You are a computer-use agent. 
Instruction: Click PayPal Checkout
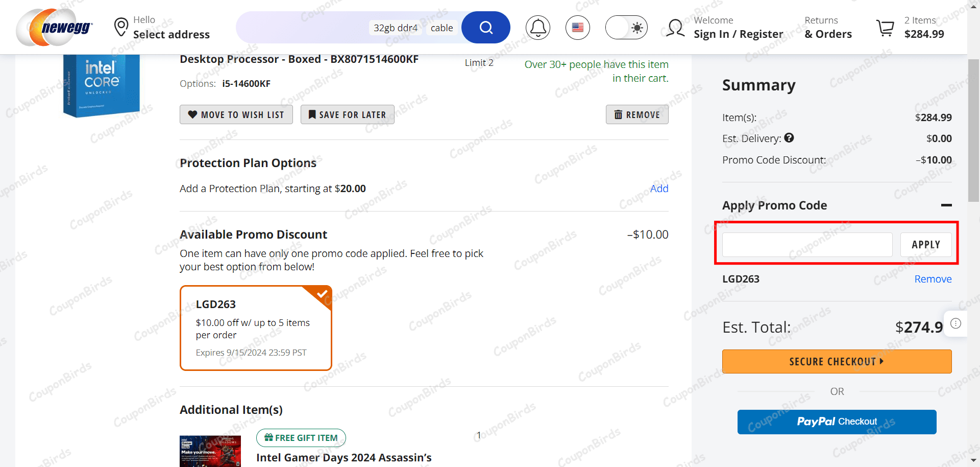click(x=837, y=422)
